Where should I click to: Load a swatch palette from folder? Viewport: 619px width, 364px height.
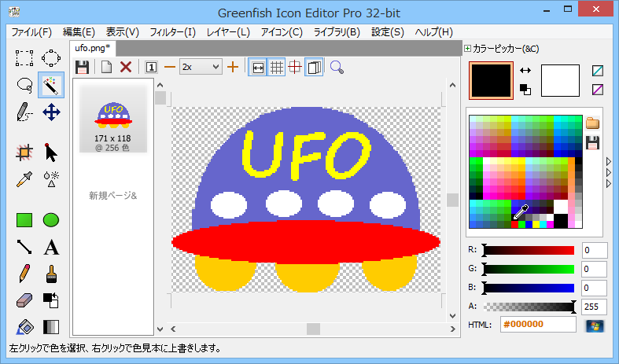pos(592,123)
